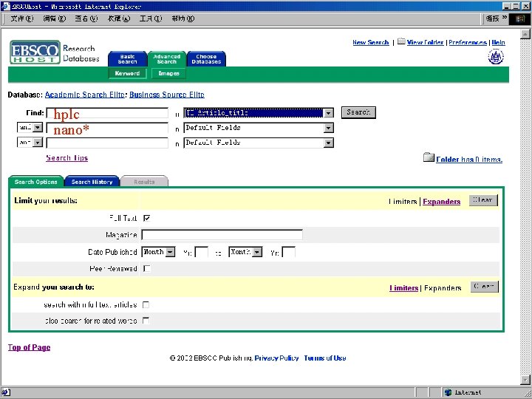Click the Top of Page link
532x399 pixels.
pyautogui.click(x=29, y=347)
